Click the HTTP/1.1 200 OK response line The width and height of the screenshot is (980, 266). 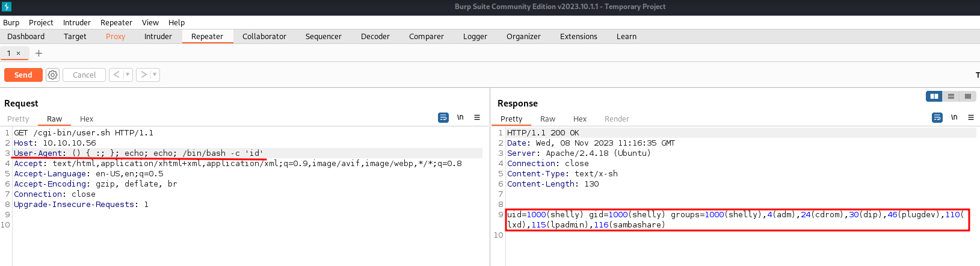[543, 132]
